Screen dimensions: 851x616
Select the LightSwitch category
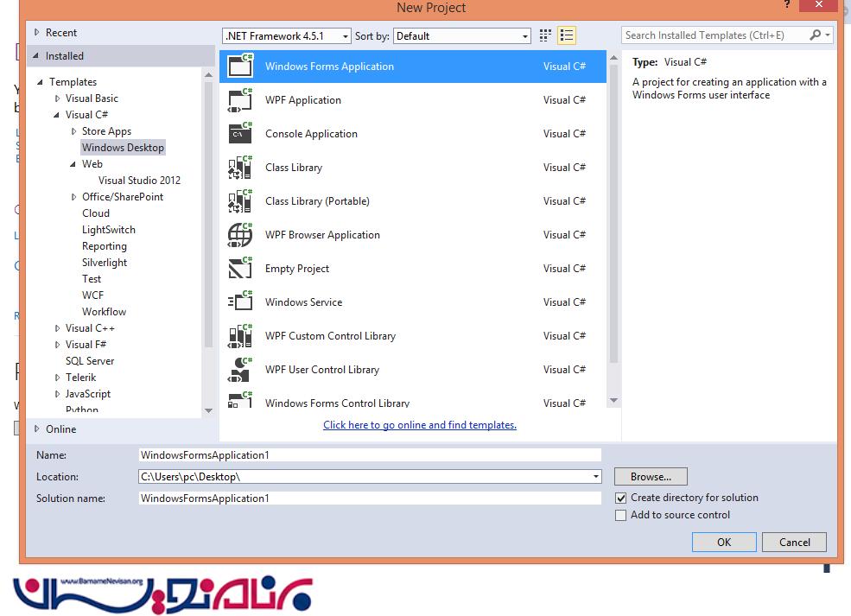109,230
